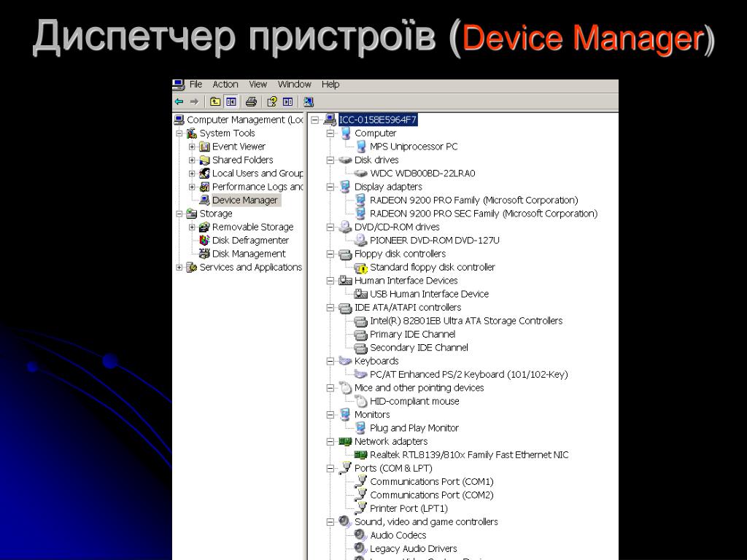747x560 pixels.
Task: Select Intel(R) 82801EB Ultra ATA Storage Controllers
Action: coord(466,321)
